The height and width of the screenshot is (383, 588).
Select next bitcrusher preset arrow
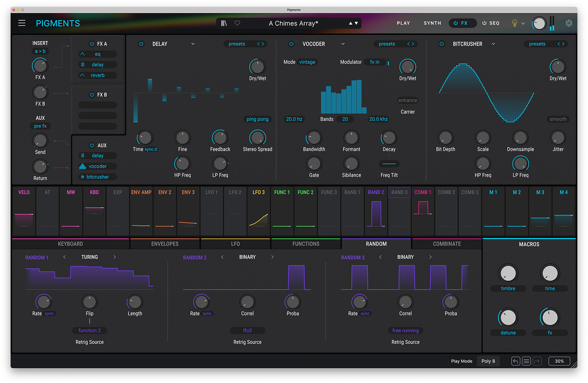[x=563, y=44]
